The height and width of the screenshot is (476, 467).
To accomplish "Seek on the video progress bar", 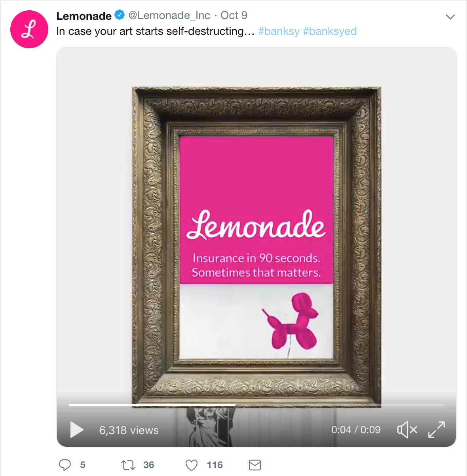I will [x=256, y=405].
